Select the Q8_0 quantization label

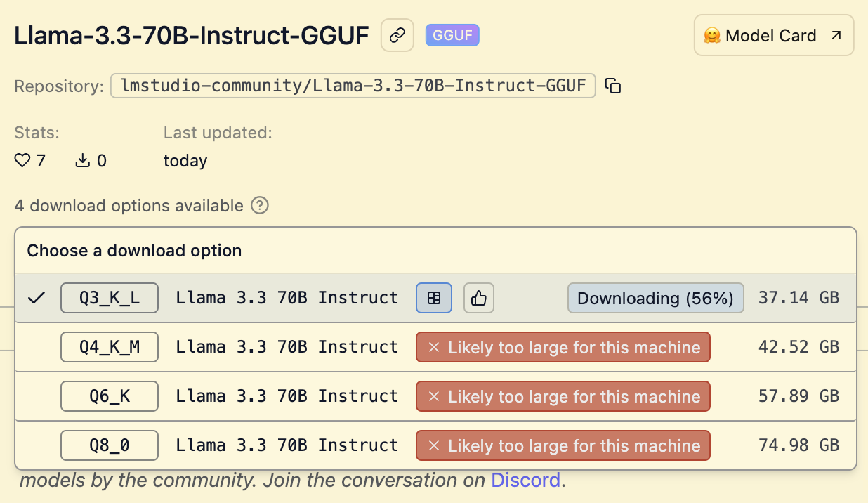tap(110, 445)
